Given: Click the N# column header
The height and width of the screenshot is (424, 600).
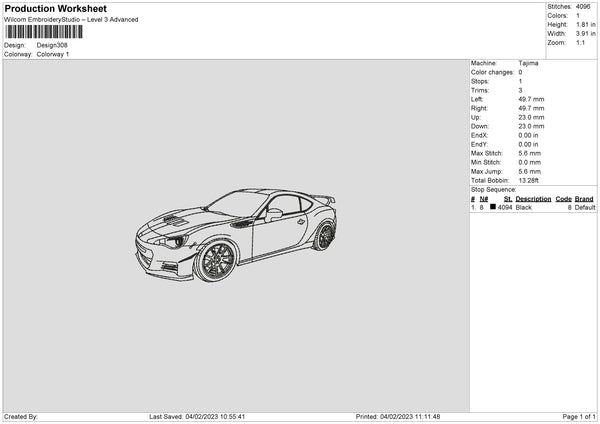Looking at the screenshot, I should coord(484,199).
